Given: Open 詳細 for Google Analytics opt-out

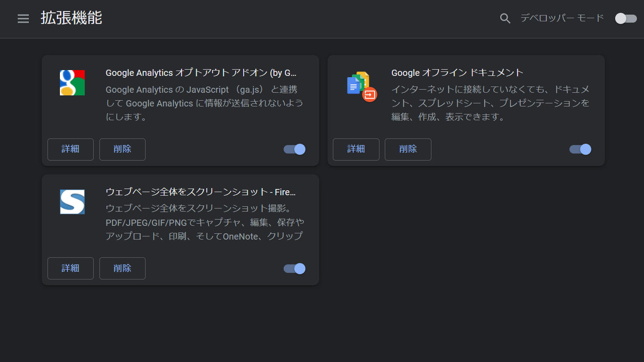Looking at the screenshot, I should tap(70, 149).
